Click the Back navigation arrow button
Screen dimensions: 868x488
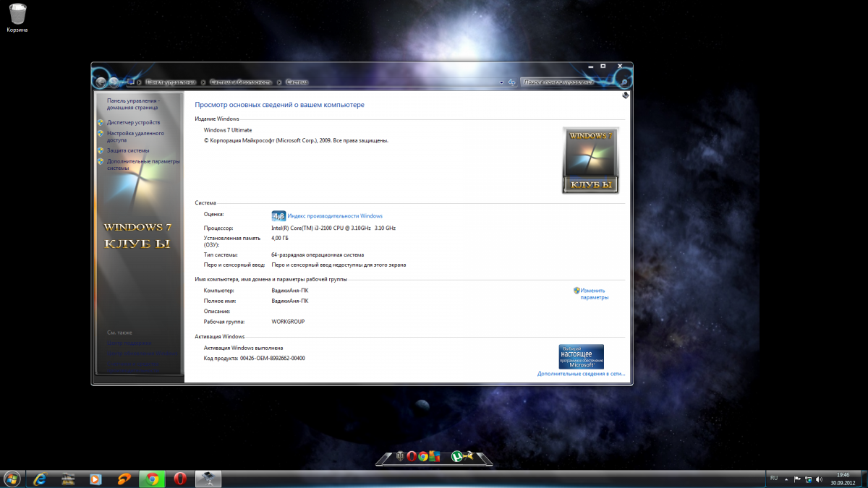[101, 82]
